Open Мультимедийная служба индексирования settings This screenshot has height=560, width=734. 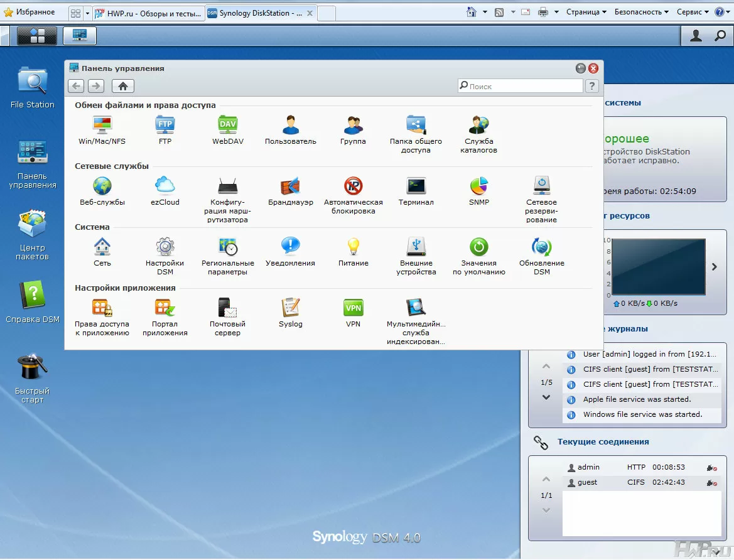click(x=416, y=321)
